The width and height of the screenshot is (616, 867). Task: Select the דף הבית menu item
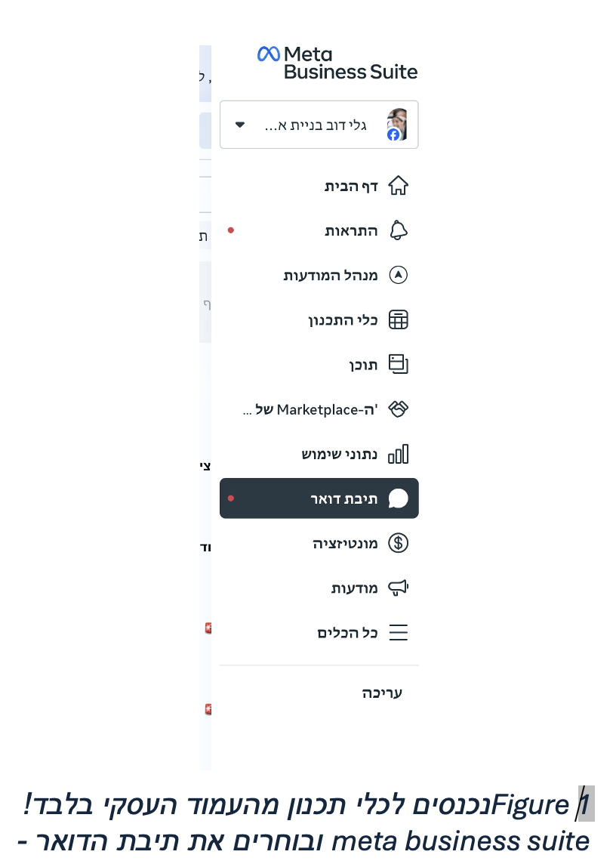[351, 186]
